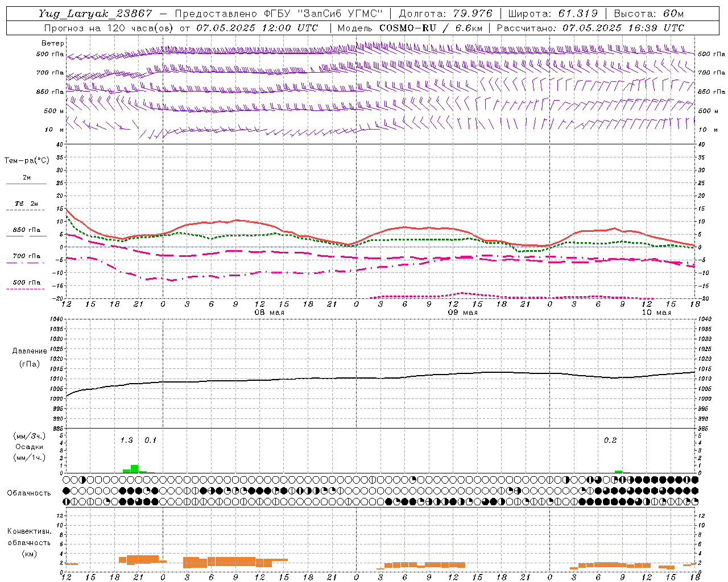728x582 pixels.
Task: Click the 0.2 precipitation total value
Action: pos(610,440)
